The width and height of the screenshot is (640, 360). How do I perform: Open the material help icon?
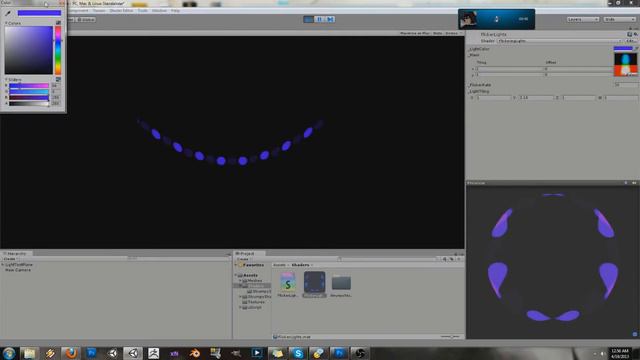629,34
